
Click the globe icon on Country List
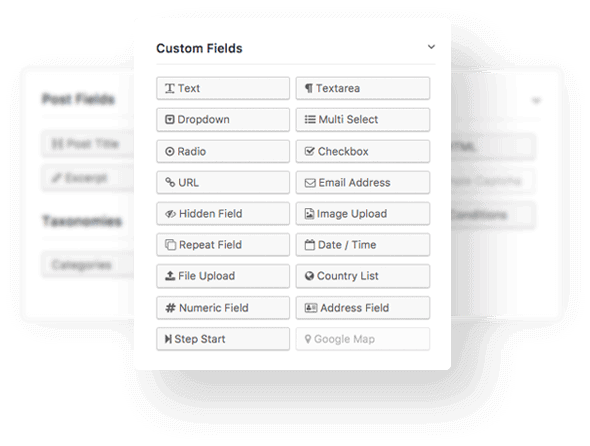pos(309,276)
